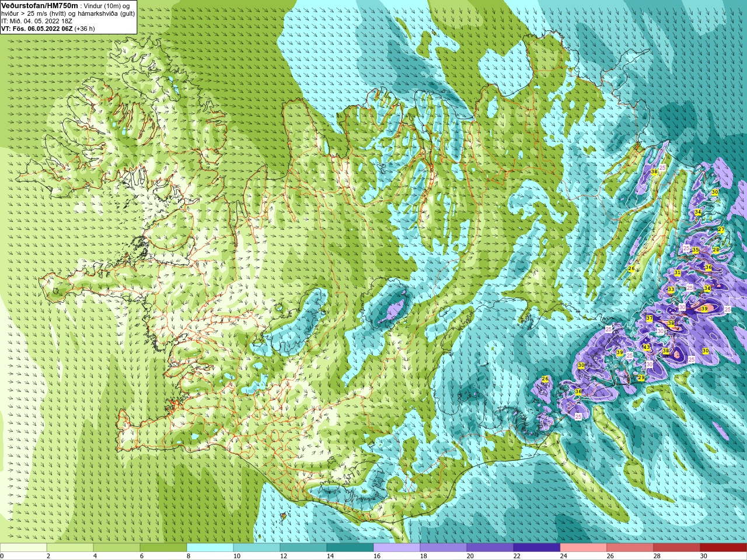This screenshot has width=747, height=560.
Task: Select the 2–4 m/s color scale swatch
Action: tap(70, 548)
